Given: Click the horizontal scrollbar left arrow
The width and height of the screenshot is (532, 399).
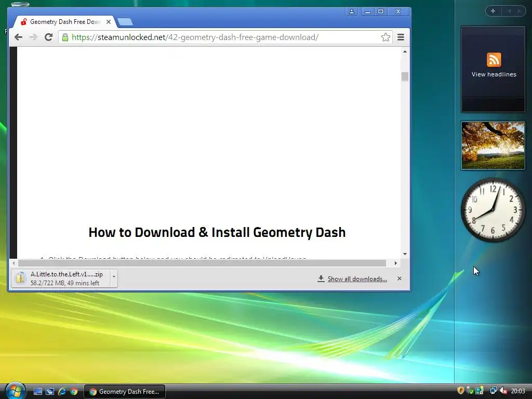Looking at the screenshot, I should pyautogui.click(x=14, y=263).
